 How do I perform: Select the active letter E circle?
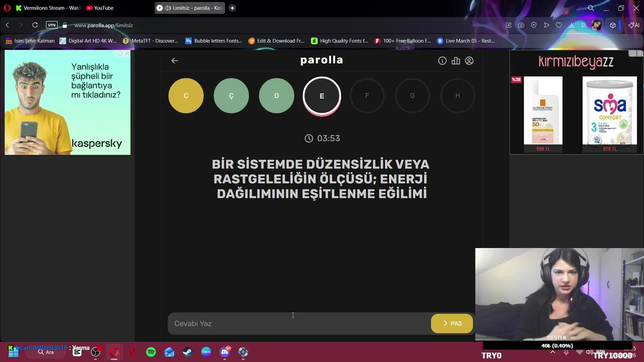coord(322,96)
